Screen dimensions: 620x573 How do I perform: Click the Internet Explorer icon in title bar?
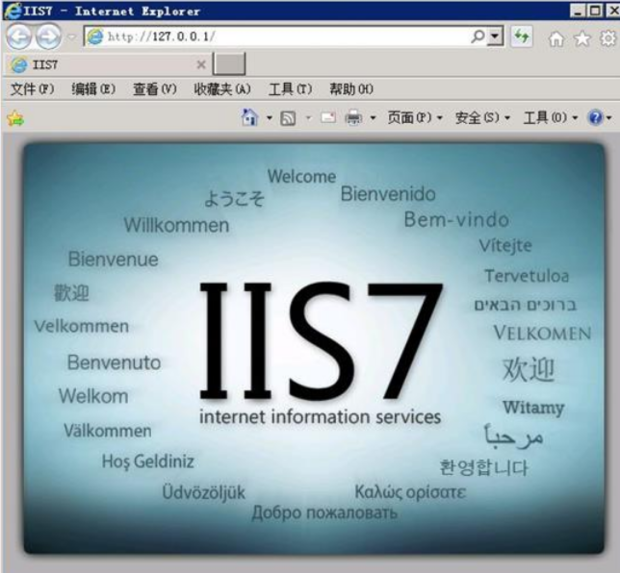pos(13,10)
